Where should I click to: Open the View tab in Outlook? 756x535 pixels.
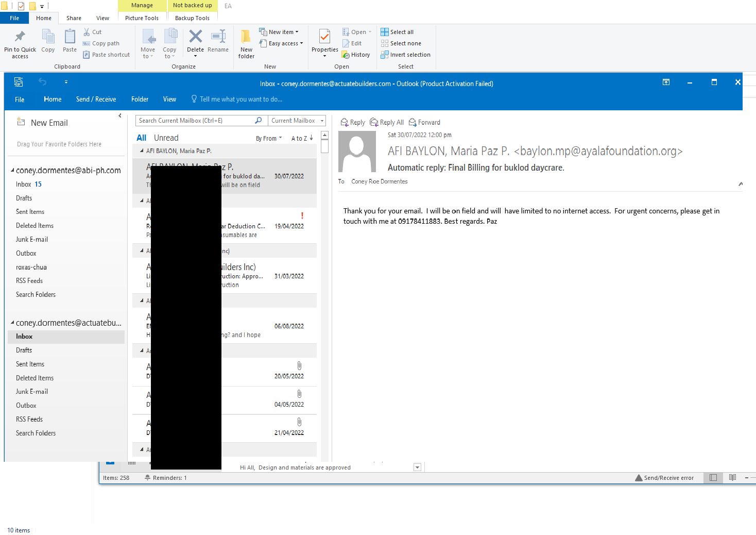(169, 99)
